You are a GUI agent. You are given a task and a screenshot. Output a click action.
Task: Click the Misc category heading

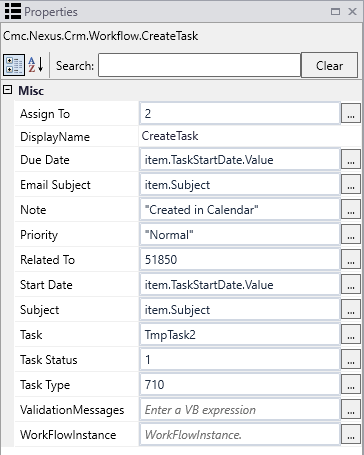pos(31,91)
